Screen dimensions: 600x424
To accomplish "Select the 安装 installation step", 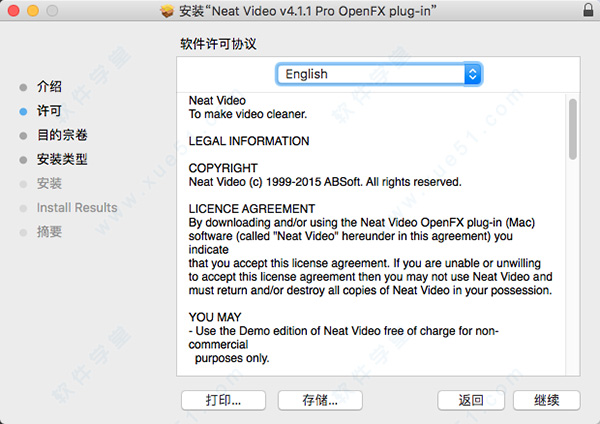I will (49, 183).
